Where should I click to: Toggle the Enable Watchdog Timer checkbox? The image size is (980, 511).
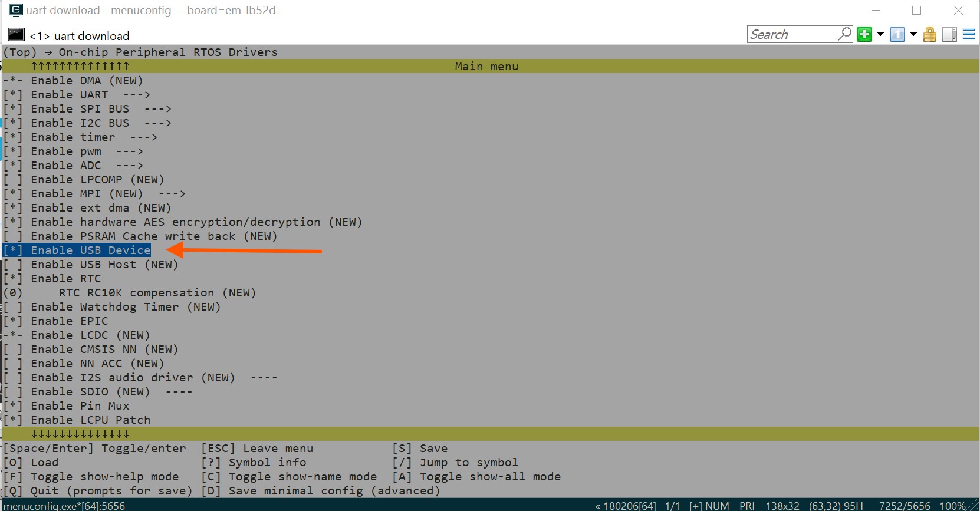point(12,307)
